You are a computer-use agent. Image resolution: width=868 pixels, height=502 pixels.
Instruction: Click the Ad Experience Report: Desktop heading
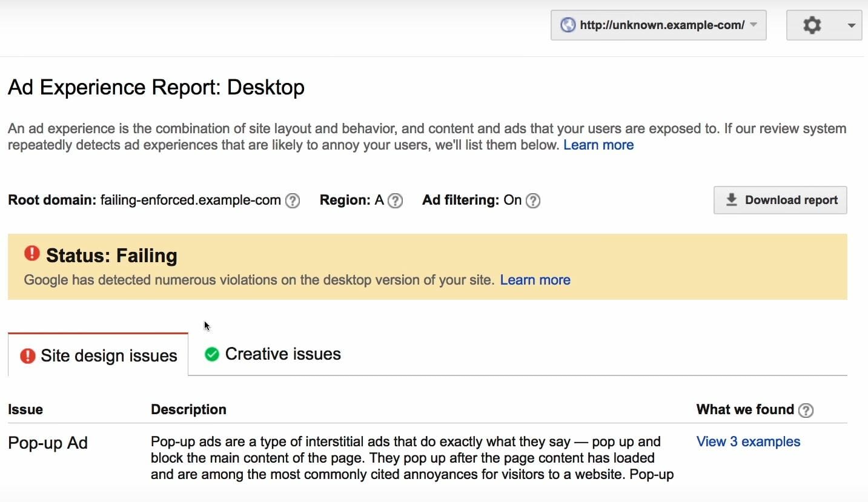(x=156, y=87)
